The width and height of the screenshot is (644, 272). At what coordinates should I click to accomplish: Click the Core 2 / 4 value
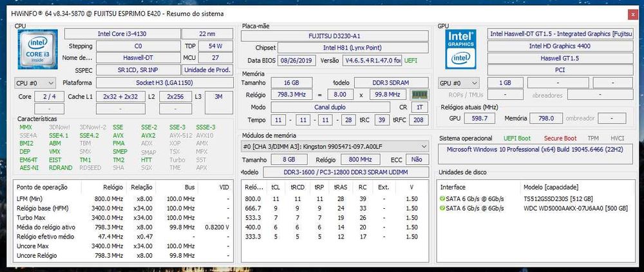coord(50,97)
